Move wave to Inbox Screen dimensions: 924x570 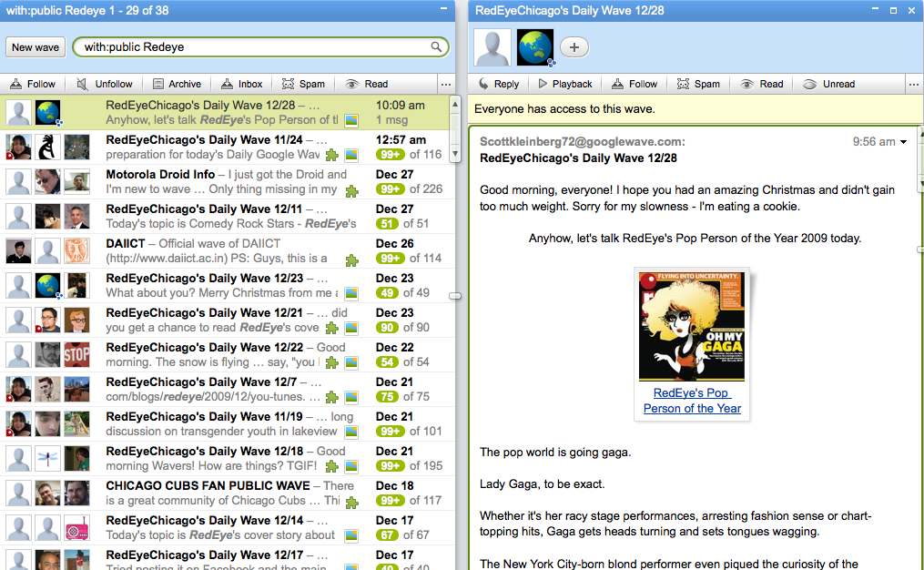point(241,84)
